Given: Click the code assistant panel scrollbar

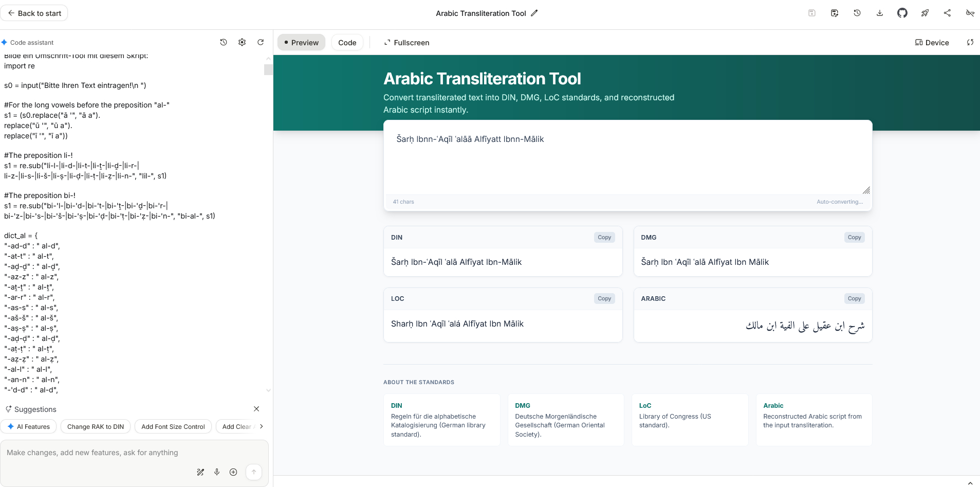Looking at the screenshot, I should 268,70.
